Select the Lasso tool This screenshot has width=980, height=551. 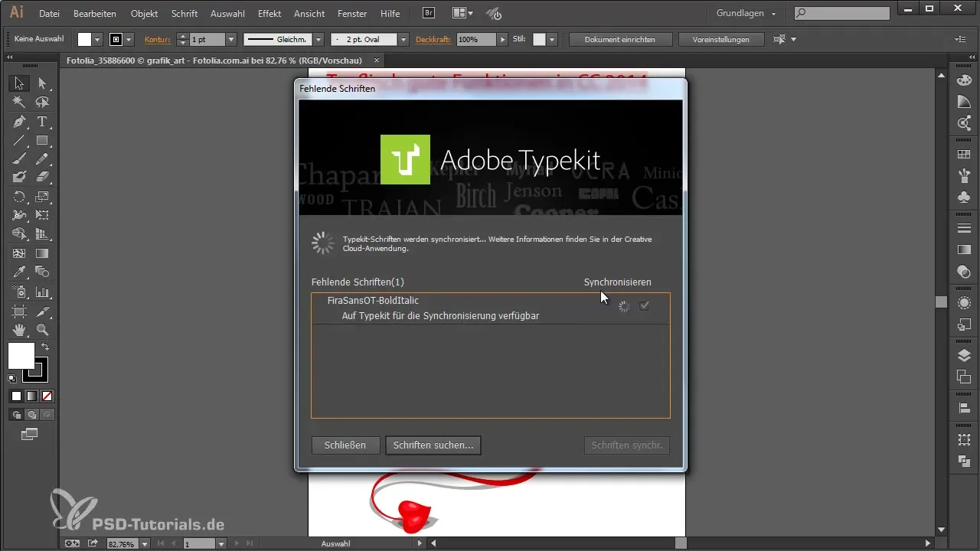[x=42, y=102]
